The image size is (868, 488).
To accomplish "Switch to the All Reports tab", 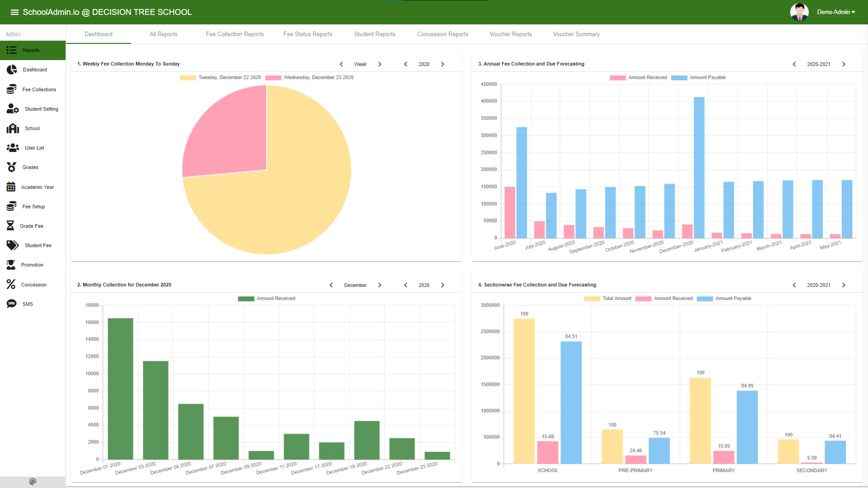I will 164,34.
